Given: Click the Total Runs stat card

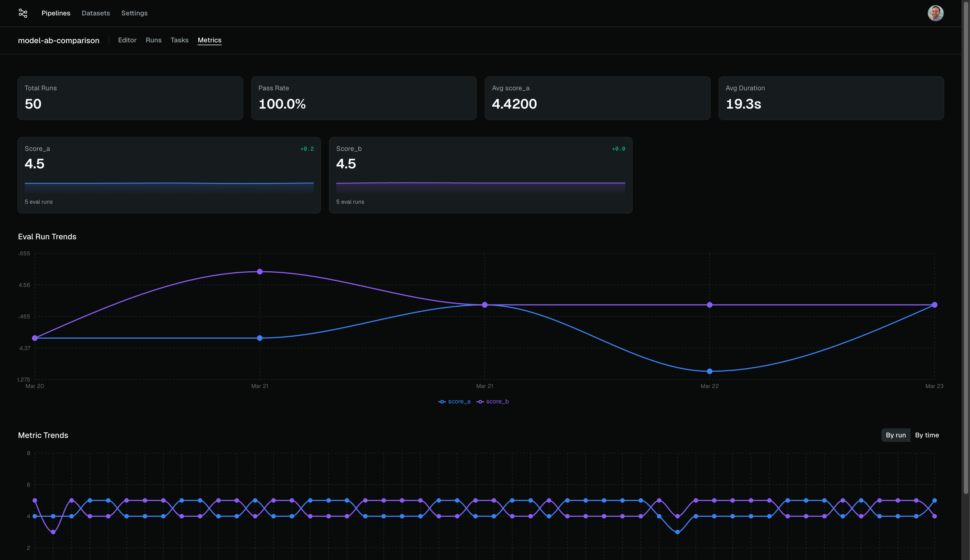Looking at the screenshot, I should [130, 98].
